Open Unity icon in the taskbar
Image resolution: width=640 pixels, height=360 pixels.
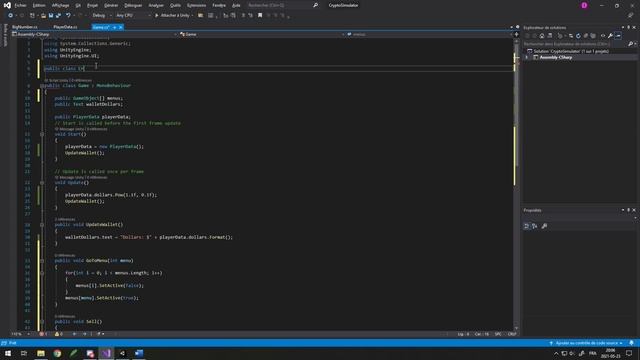coord(122,353)
